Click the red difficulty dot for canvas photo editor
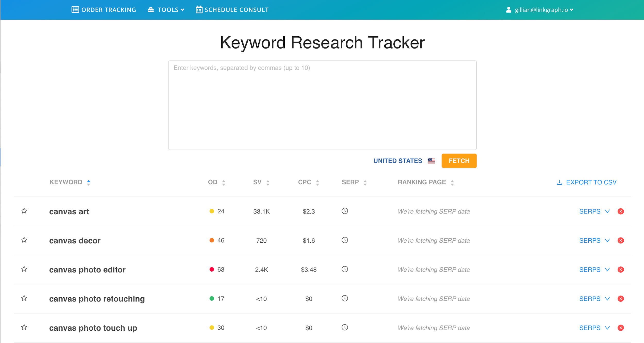This screenshot has height=343, width=644. (212, 269)
